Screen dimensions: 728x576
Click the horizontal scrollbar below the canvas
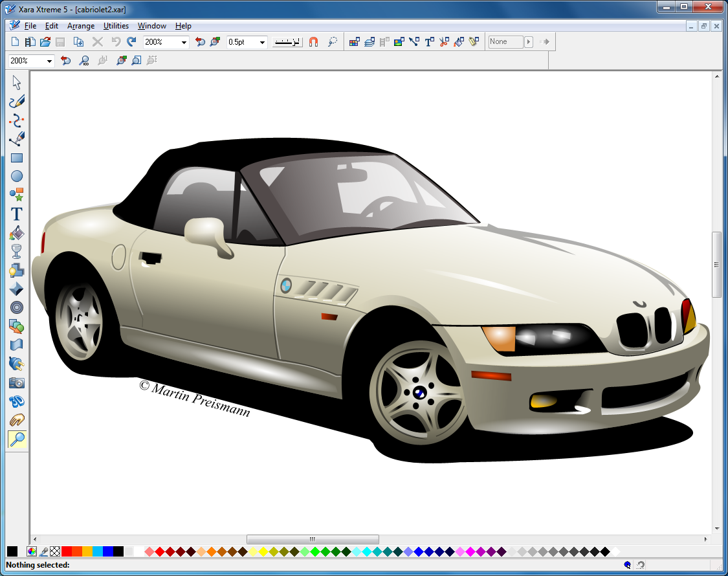[313, 538]
